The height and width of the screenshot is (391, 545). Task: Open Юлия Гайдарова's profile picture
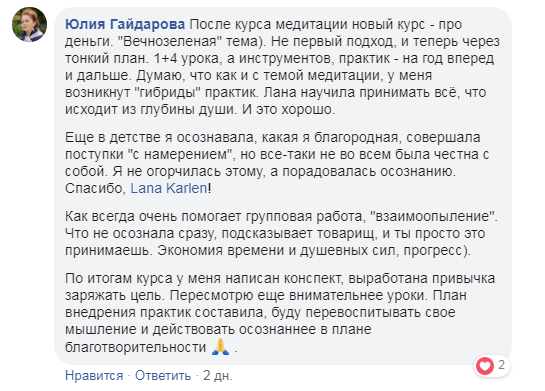click(x=30, y=24)
